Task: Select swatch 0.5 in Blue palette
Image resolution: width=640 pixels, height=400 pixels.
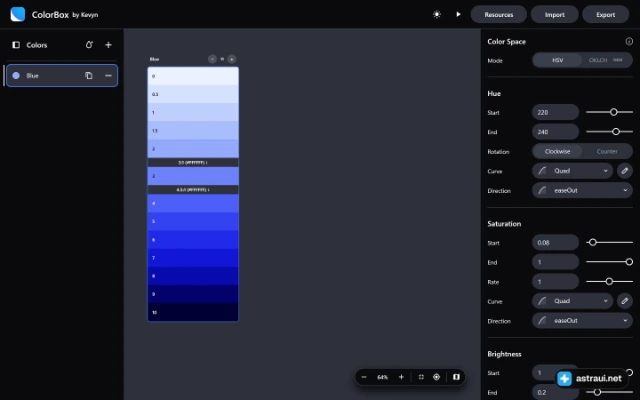Action: [193, 94]
